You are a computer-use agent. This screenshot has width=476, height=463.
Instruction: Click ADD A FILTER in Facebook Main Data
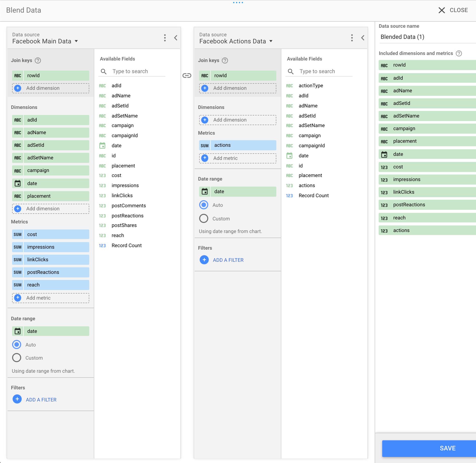click(41, 399)
